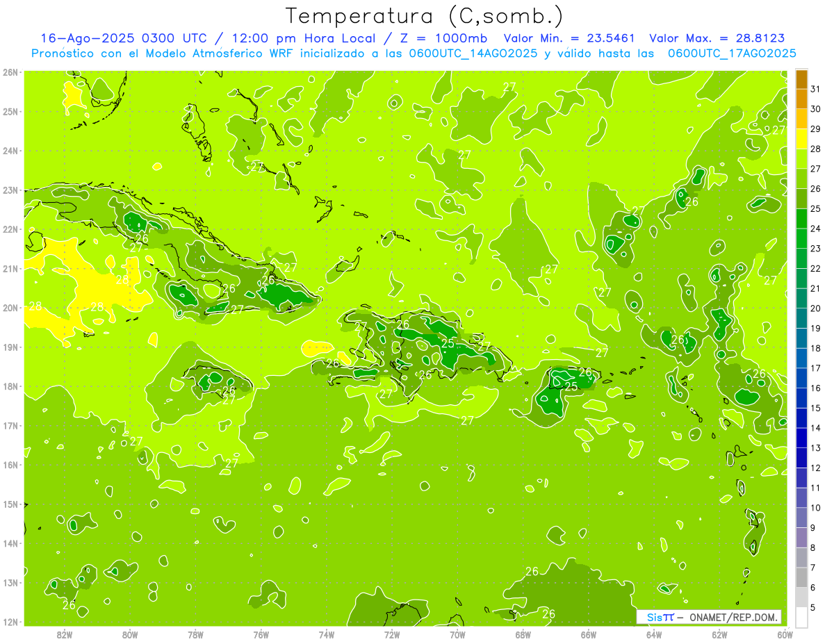The width and height of the screenshot is (834, 644).
Task: Click latitude axis label 15N
Action: click(11, 504)
